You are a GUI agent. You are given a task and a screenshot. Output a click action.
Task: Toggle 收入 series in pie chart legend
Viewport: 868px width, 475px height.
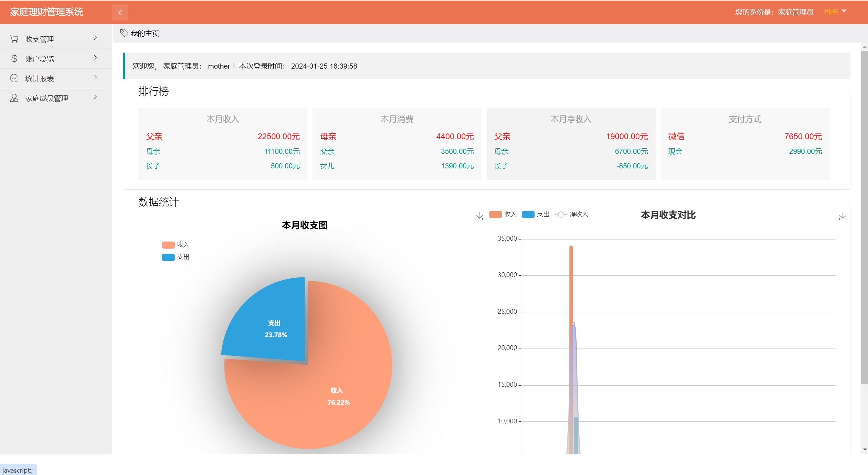169,245
